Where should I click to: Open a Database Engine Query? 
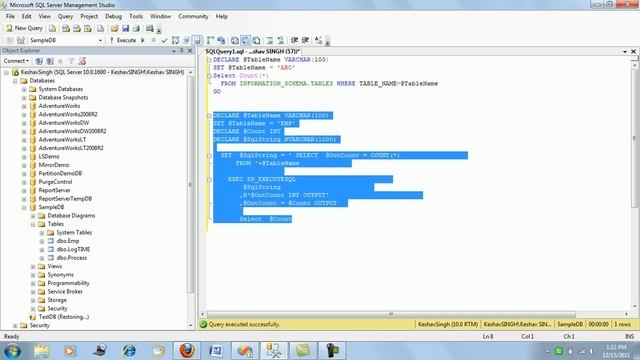pos(53,29)
